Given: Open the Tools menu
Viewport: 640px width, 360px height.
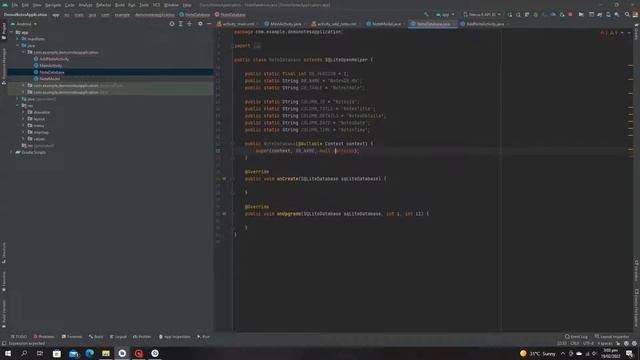Looking at the screenshot, I should click(x=144, y=5).
